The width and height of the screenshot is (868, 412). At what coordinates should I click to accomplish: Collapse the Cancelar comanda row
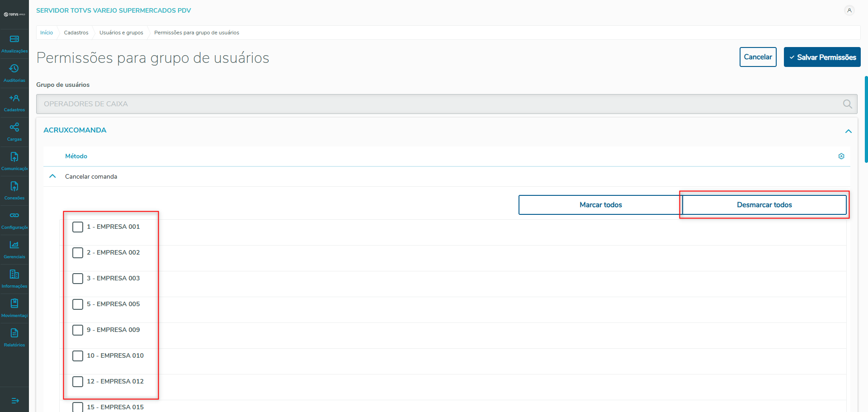pos(52,176)
